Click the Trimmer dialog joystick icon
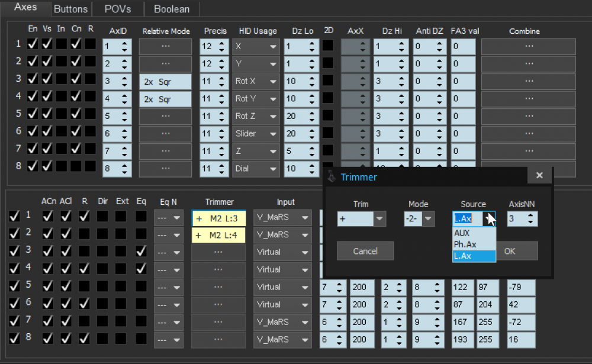 [332, 176]
